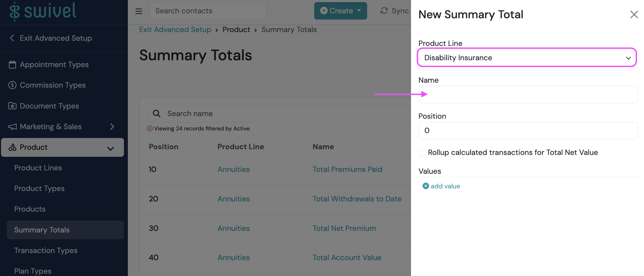Click the search magnifier icon
The height and width of the screenshot is (276, 644).
point(157,113)
